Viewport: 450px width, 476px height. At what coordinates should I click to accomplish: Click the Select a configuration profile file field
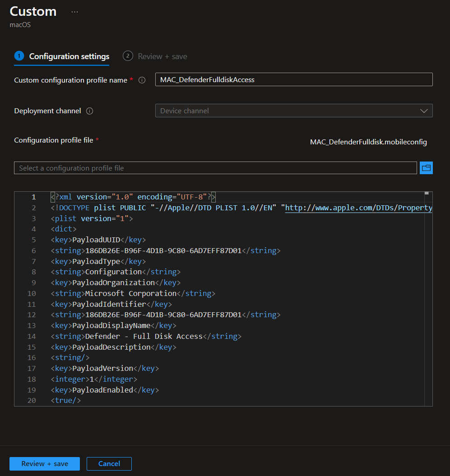click(215, 168)
